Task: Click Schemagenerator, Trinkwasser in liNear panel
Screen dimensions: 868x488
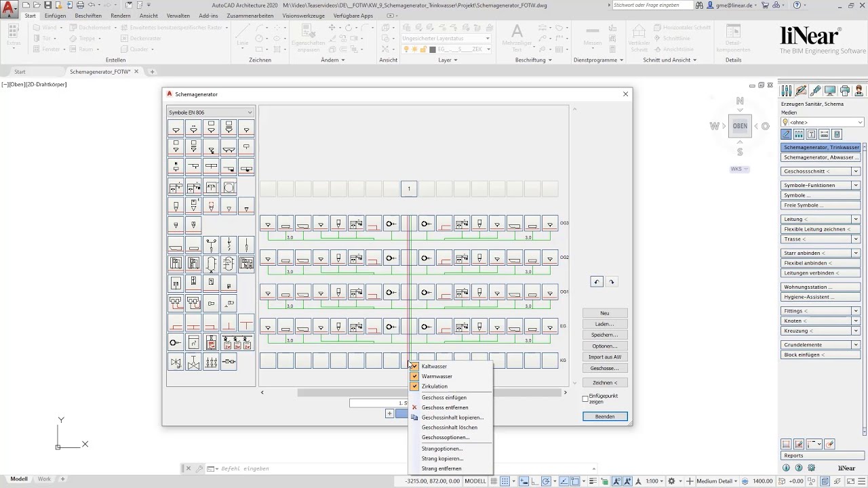Action: 821,147
